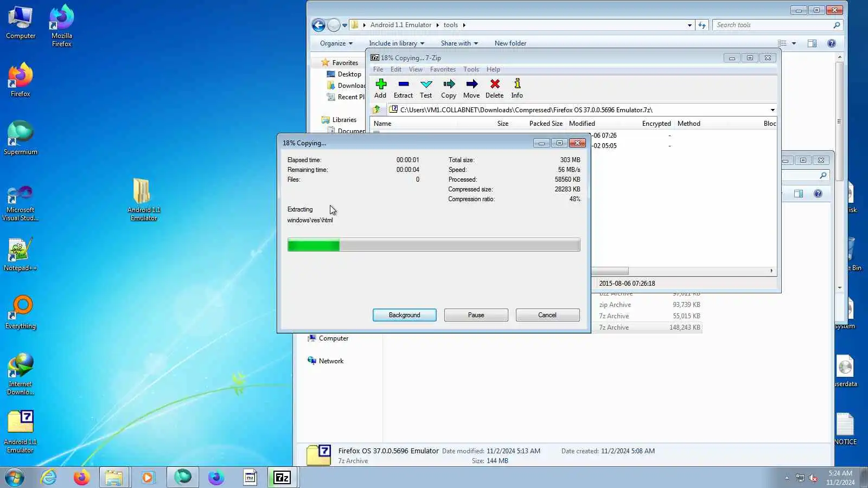Open the Share with dropdown

tap(459, 43)
